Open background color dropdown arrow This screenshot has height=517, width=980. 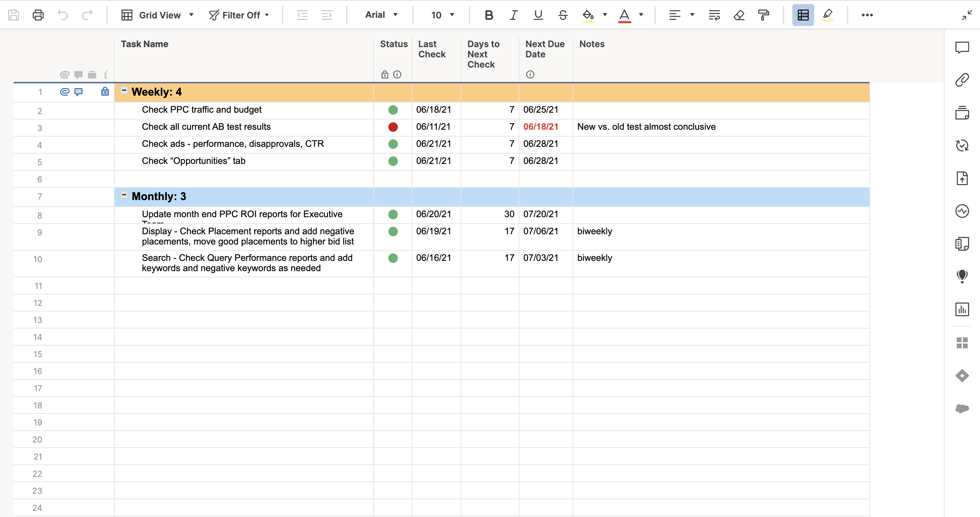[605, 15]
